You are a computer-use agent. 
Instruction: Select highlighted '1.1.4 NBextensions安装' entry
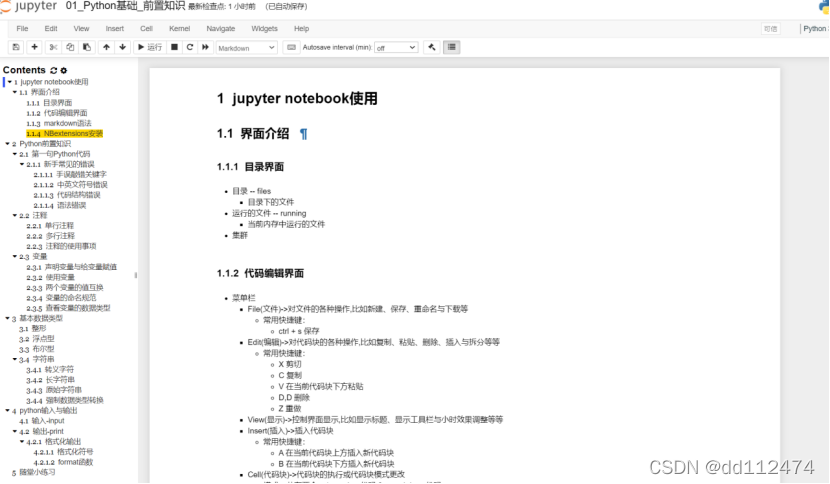tap(64, 133)
